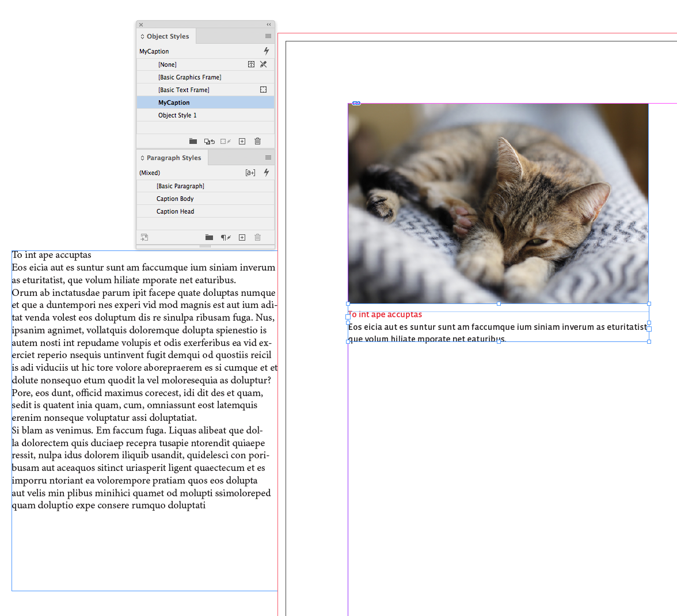
Task: Clear overrides in the Object Styles panel
Action: coord(209,141)
